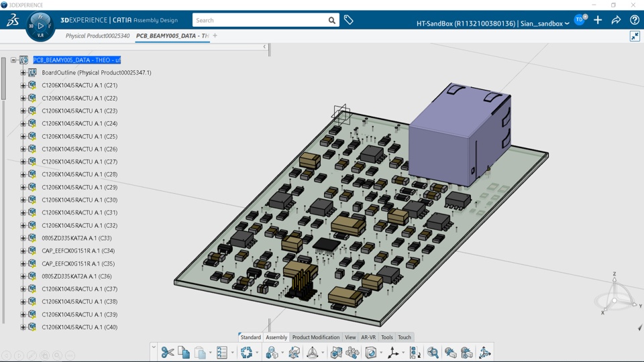Click the tree reorder icon with arrow
Screen dimensions: 644x362
[x=415, y=352]
